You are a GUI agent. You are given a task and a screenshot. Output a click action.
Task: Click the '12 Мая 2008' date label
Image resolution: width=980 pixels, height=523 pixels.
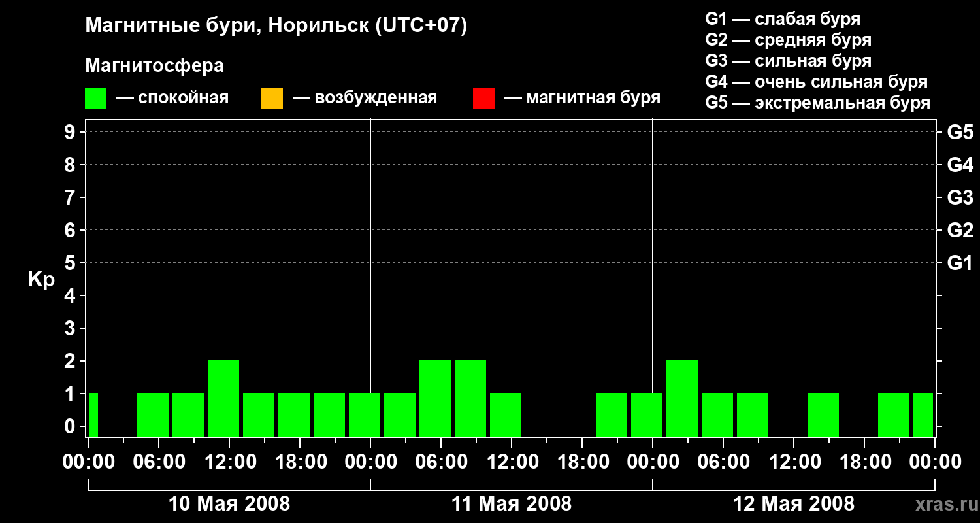coord(794,504)
